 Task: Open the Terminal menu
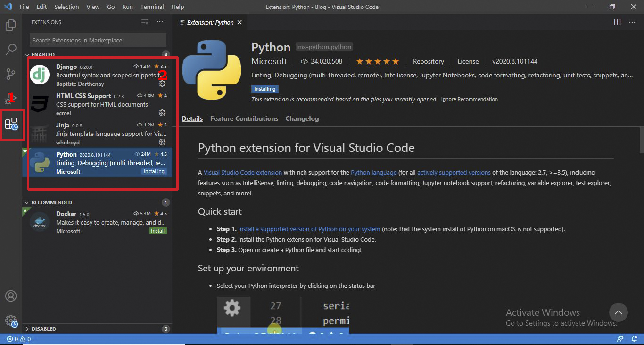point(152,7)
